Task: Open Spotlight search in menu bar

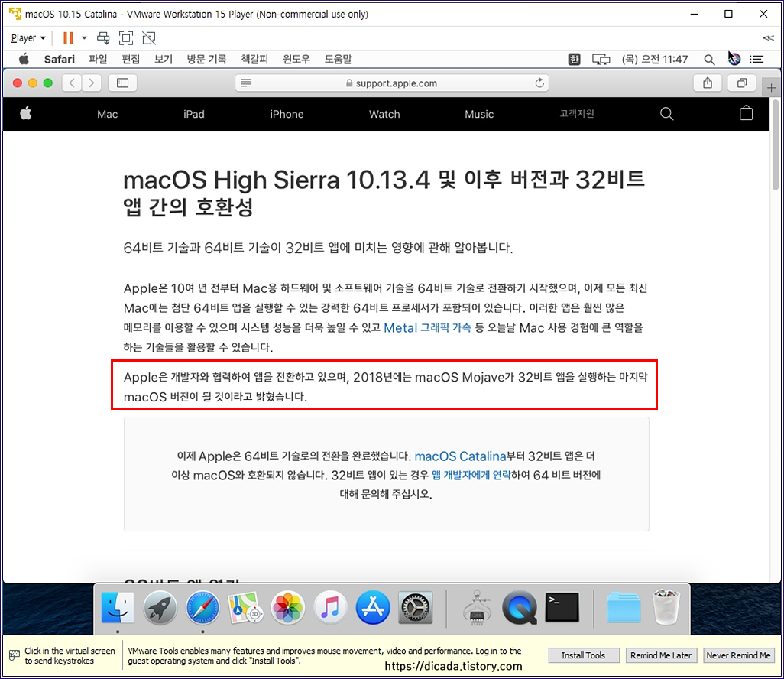Action: (x=709, y=60)
